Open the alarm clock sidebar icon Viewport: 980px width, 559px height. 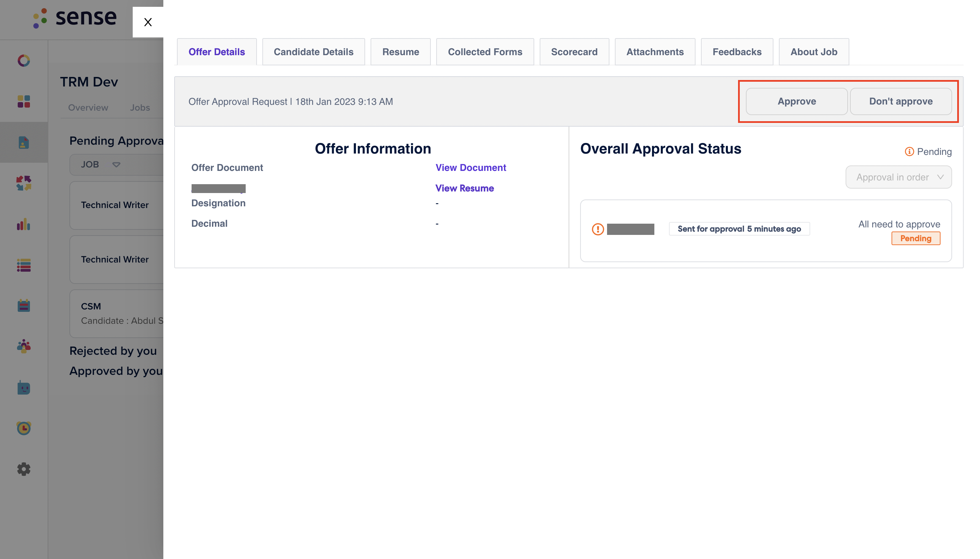(24, 428)
